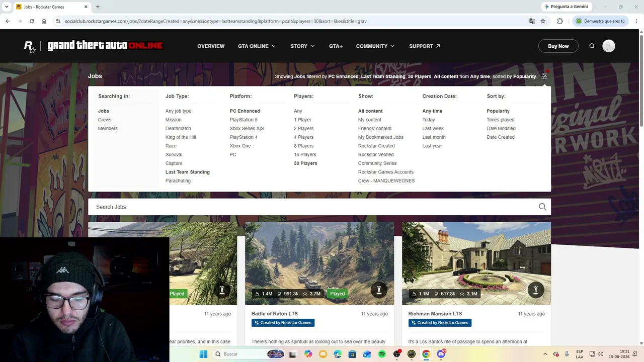This screenshot has height=362, width=644.
Task: Open the Richman Mansion LTS title
Action: pyautogui.click(x=435, y=314)
